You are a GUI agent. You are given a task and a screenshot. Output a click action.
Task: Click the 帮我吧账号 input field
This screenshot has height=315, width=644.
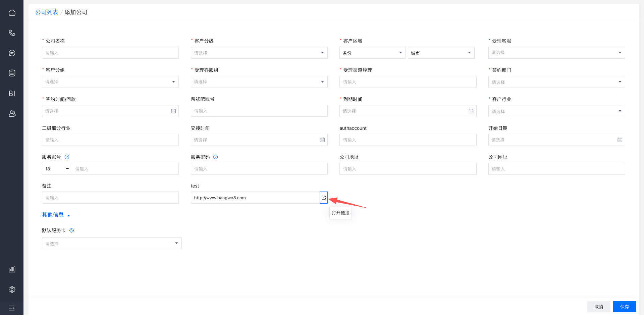[259, 111]
